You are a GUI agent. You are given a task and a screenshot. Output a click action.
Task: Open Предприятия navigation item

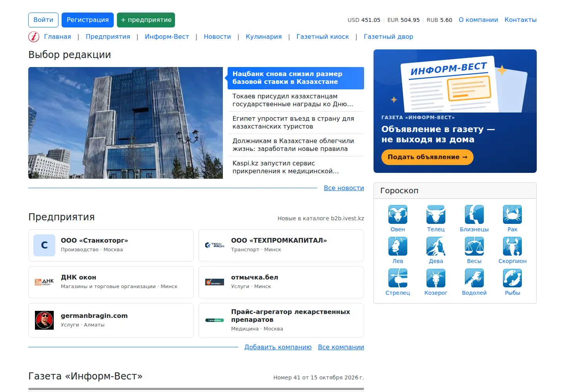pyautogui.click(x=108, y=36)
